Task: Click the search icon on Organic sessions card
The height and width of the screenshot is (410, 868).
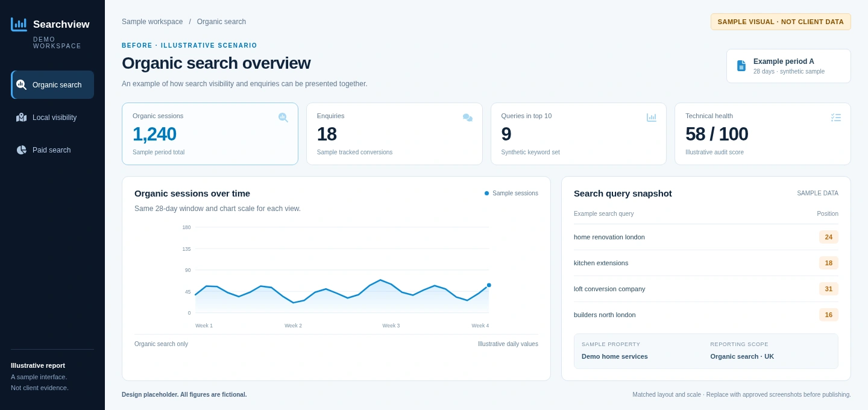Action: pyautogui.click(x=283, y=118)
